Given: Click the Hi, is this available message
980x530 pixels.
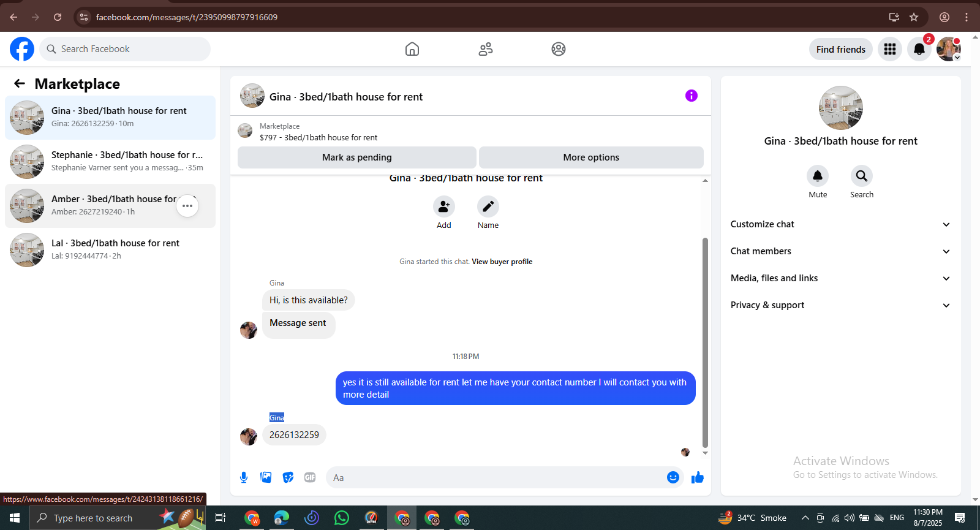Looking at the screenshot, I should click(309, 300).
